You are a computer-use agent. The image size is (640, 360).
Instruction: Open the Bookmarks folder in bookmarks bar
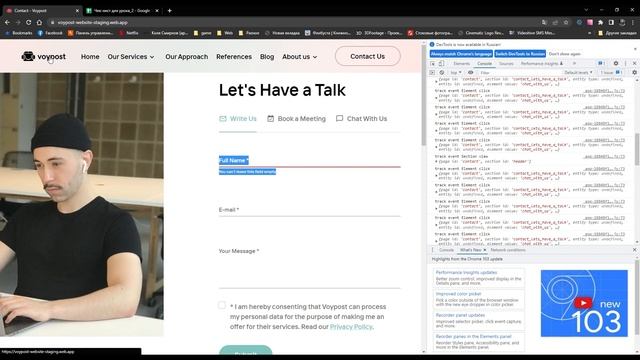tap(19, 33)
